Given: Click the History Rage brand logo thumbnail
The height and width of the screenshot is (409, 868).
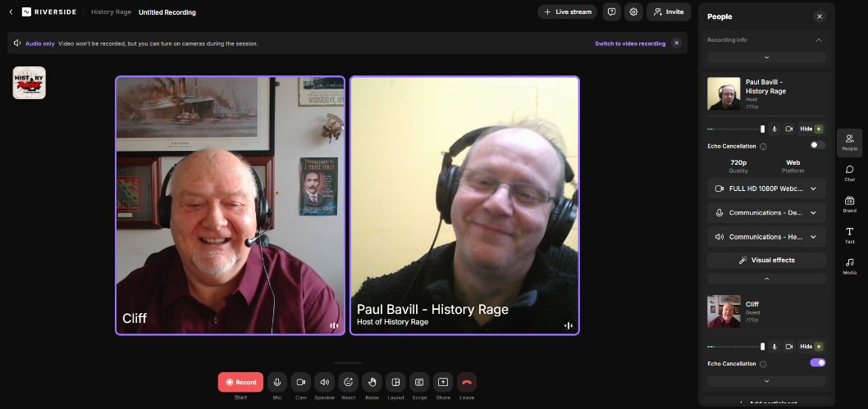Looking at the screenshot, I should click(30, 83).
